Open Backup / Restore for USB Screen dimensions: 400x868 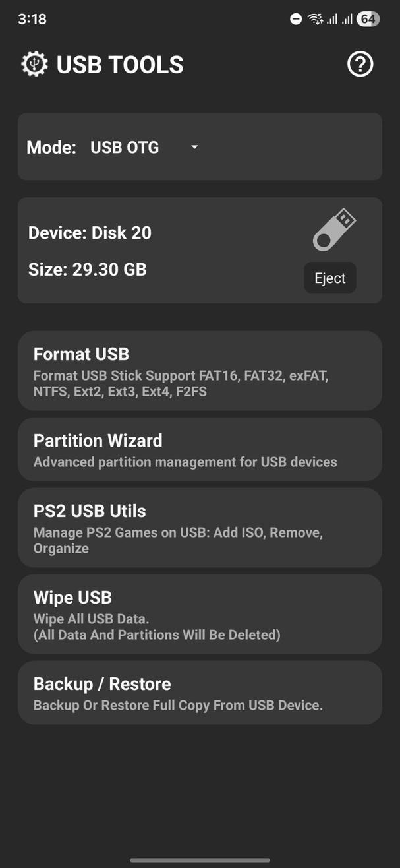tap(200, 692)
